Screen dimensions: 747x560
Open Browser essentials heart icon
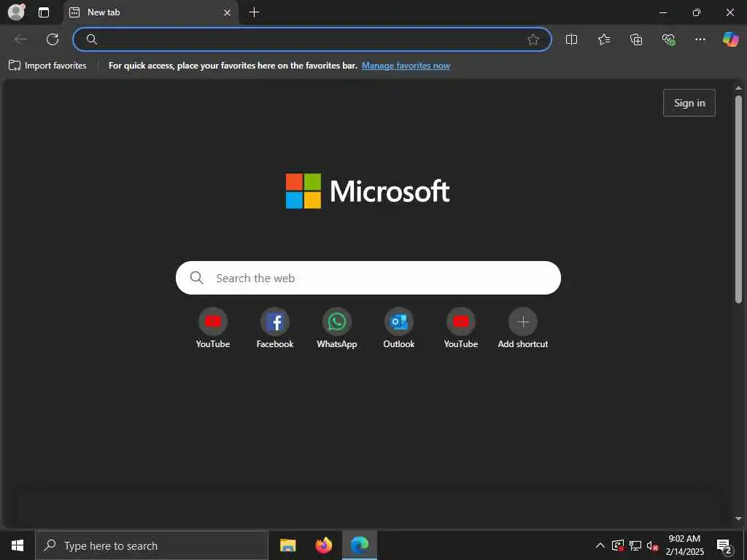click(x=668, y=39)
